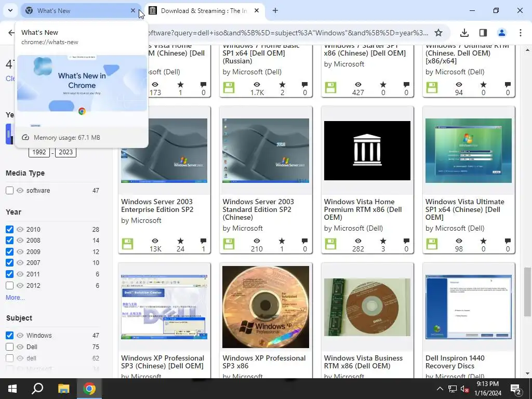The width and height of the screenshot is (532, 399).
Task: Toggle eye icon next to Dell subject
Action: [x=20, y=347]
